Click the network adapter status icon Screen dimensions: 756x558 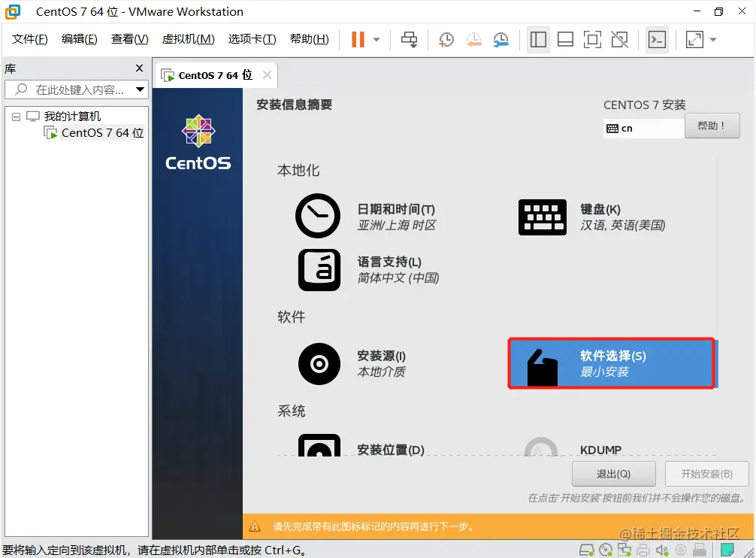pos(624,550)
